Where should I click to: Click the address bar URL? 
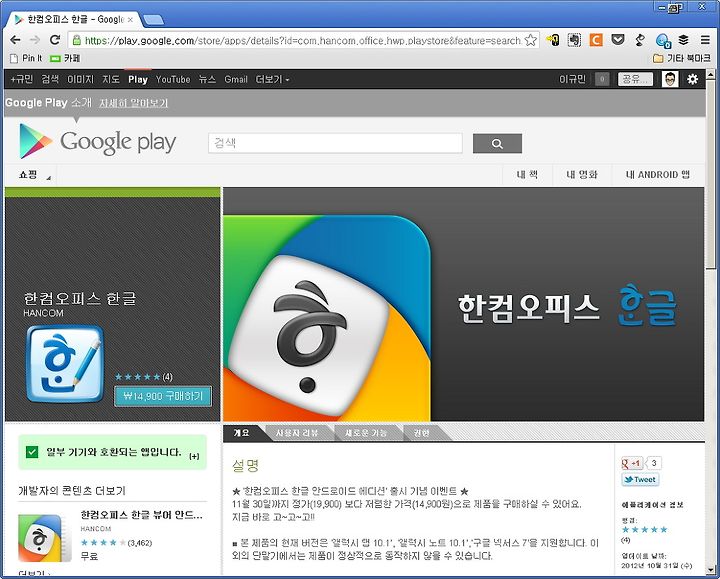tap(303, 40)
